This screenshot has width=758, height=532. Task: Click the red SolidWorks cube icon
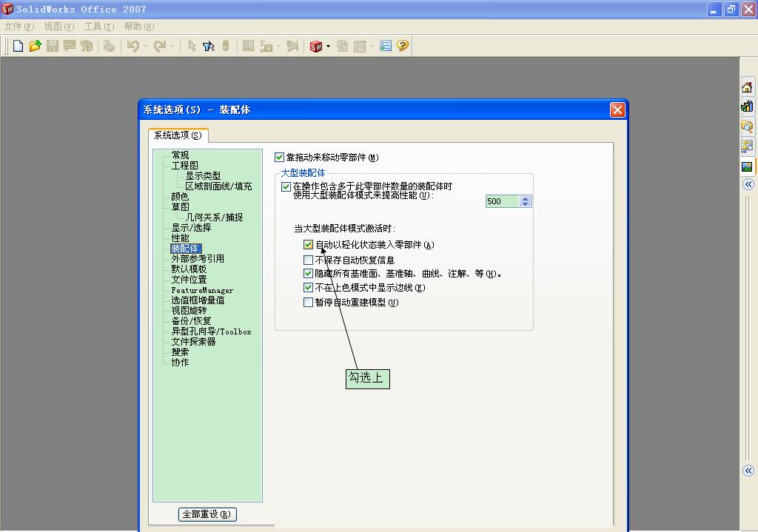(315, 46)
